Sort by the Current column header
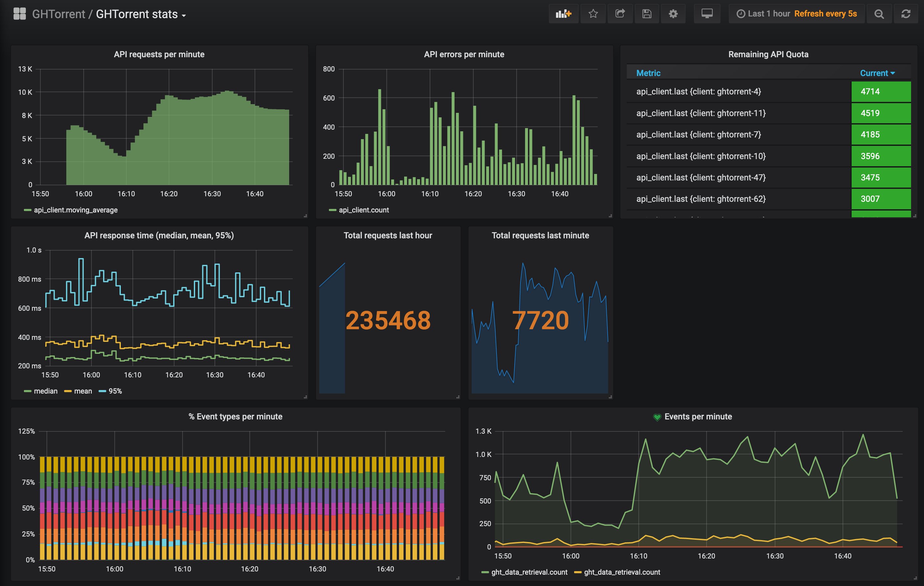This screenshot has width=924, height=586. click(877, 73)
